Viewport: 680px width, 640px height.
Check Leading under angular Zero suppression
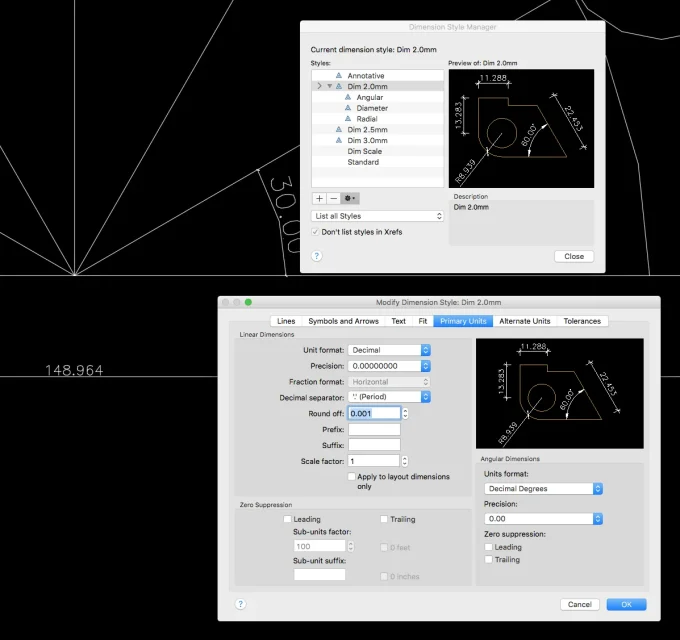click(x=489, y=547)
